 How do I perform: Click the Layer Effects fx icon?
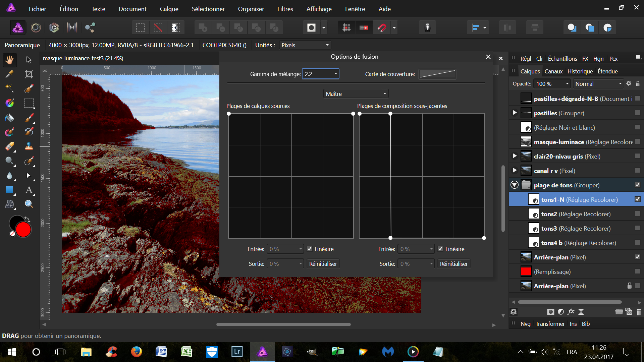[x=571, y=312]
